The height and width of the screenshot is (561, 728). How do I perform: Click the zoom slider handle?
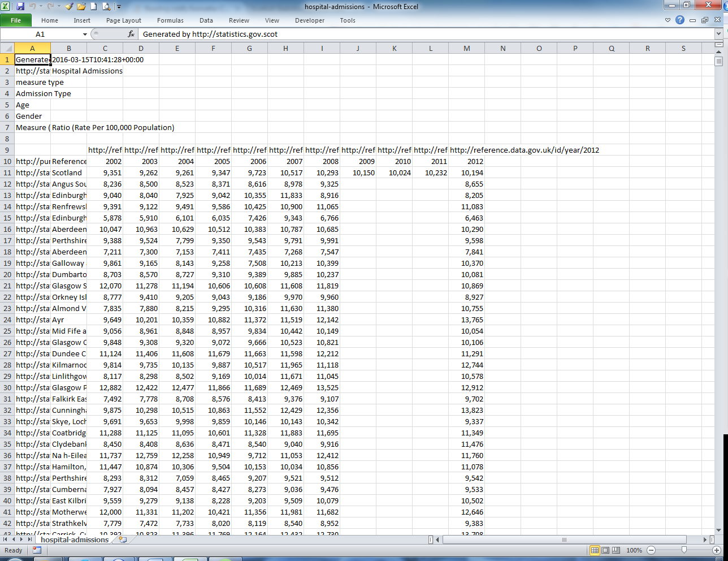(x=684, y=550)
